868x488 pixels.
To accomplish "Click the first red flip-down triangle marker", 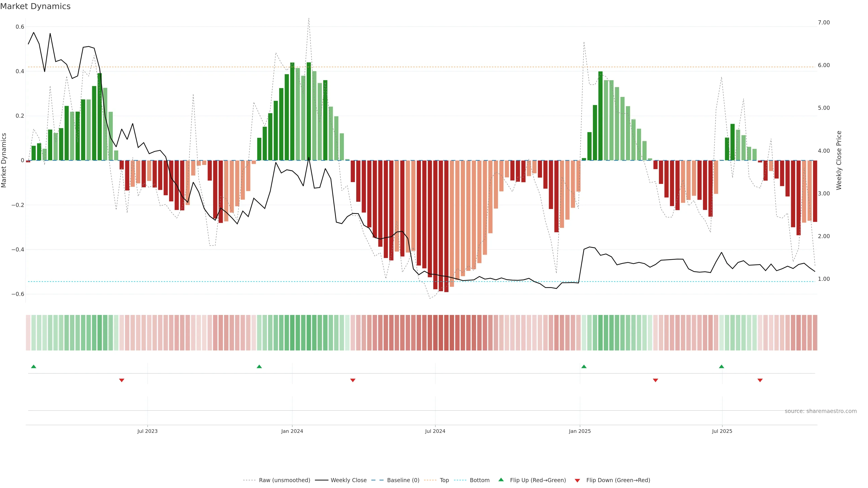I will tap(122, 380).
